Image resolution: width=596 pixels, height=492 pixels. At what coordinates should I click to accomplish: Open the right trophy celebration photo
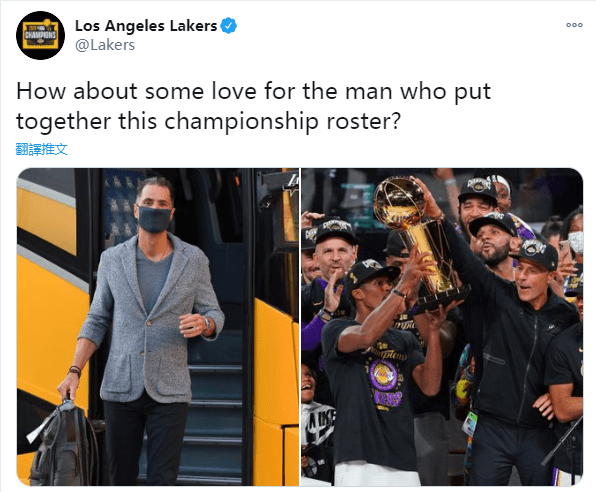tap(442, 327)
